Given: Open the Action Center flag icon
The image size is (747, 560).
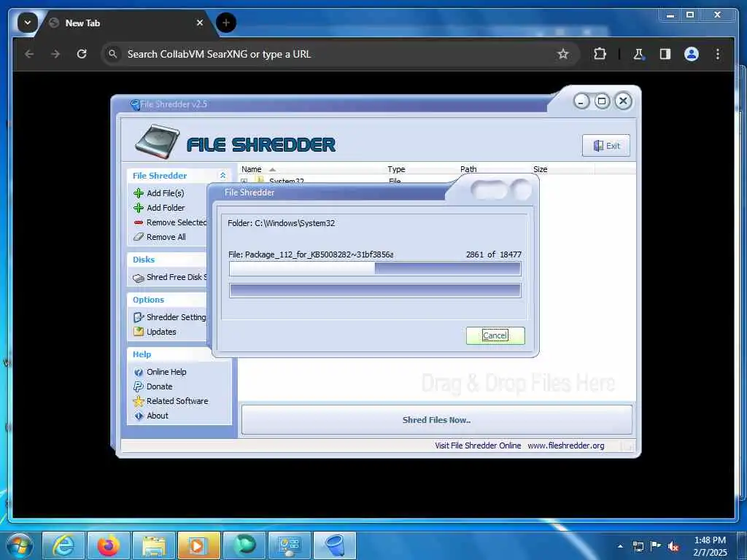Looking at the screenshot, I should tap(656, 546).
